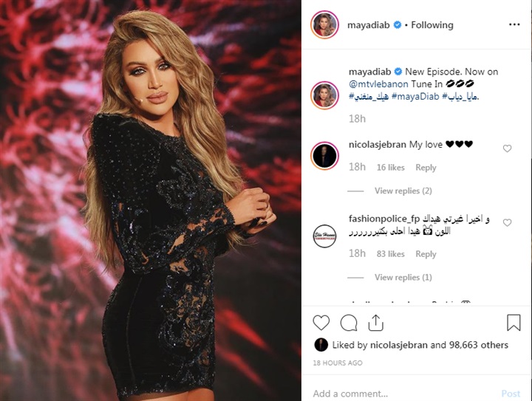The width and height of the screenshot is (532, 401).
Task: Like fashionpolice_fp's comment heart
Action: click(x=507, y=223)
